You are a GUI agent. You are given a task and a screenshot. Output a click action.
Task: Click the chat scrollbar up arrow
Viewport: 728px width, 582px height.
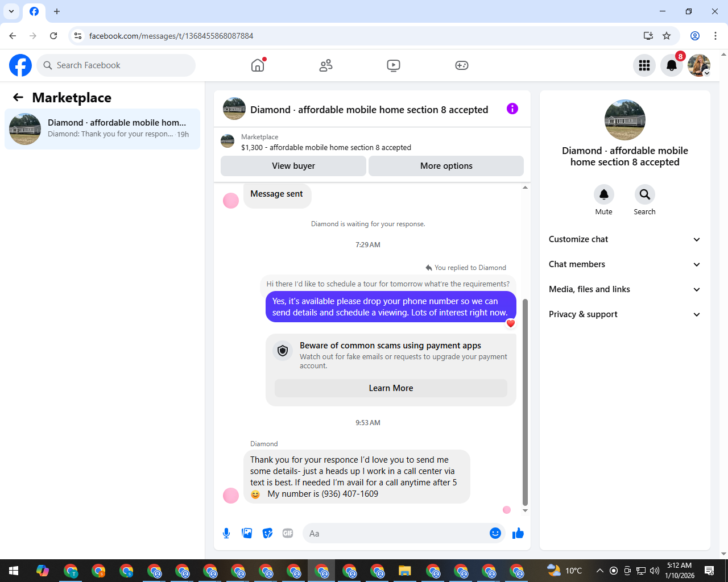coord(525,188)
